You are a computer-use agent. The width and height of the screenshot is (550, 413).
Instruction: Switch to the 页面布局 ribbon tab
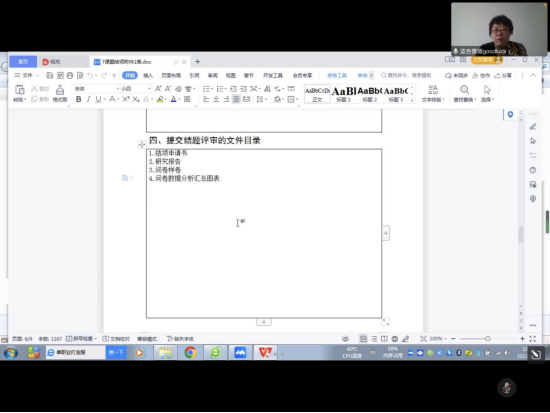coord(171,75)
